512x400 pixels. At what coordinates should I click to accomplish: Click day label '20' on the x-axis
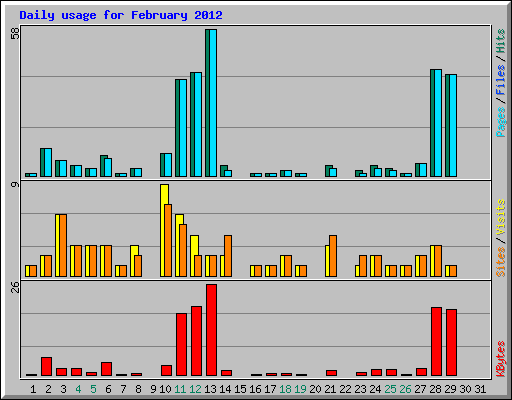click(x=315, y=389)
